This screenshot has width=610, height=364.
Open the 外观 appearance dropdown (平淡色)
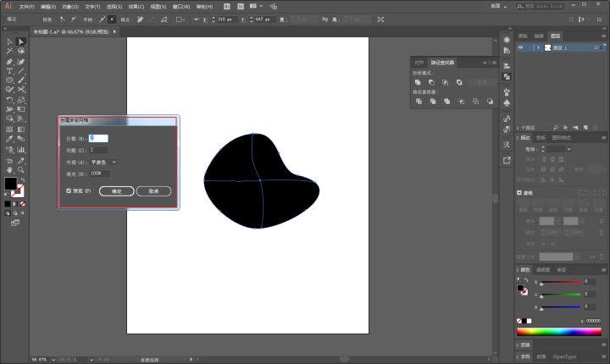[103, 162]
